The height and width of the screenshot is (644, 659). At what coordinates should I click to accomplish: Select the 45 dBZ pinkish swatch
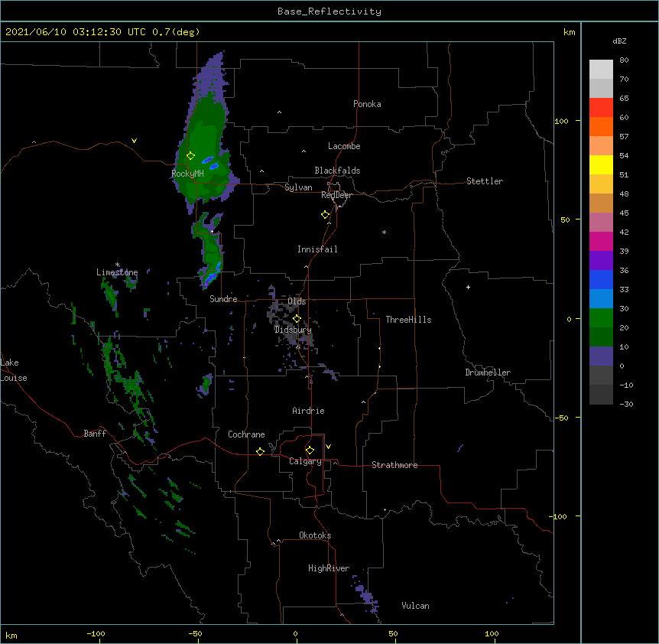click(x=601, y=223)
